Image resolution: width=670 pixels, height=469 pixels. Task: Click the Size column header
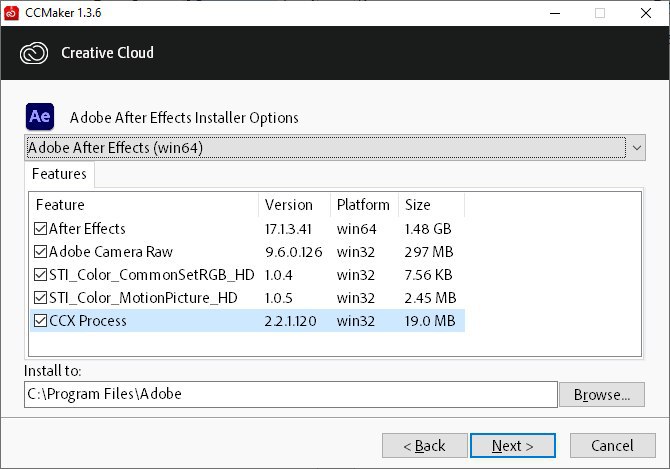tap(432, 205)
